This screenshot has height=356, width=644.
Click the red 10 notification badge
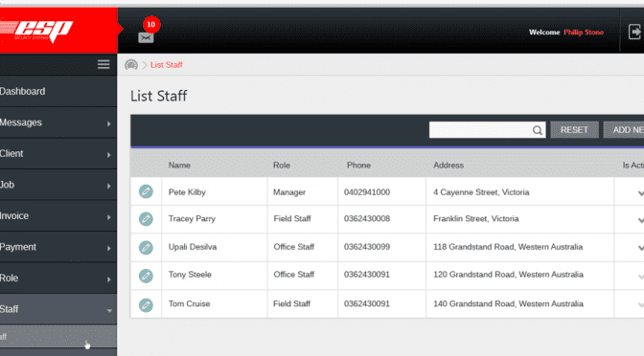point(151,25)
